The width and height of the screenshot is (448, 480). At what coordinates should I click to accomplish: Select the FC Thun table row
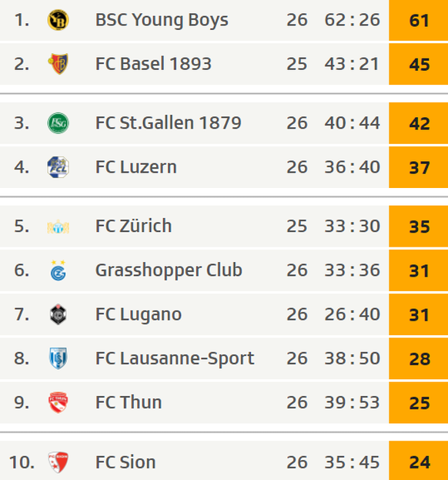[224, 402]
